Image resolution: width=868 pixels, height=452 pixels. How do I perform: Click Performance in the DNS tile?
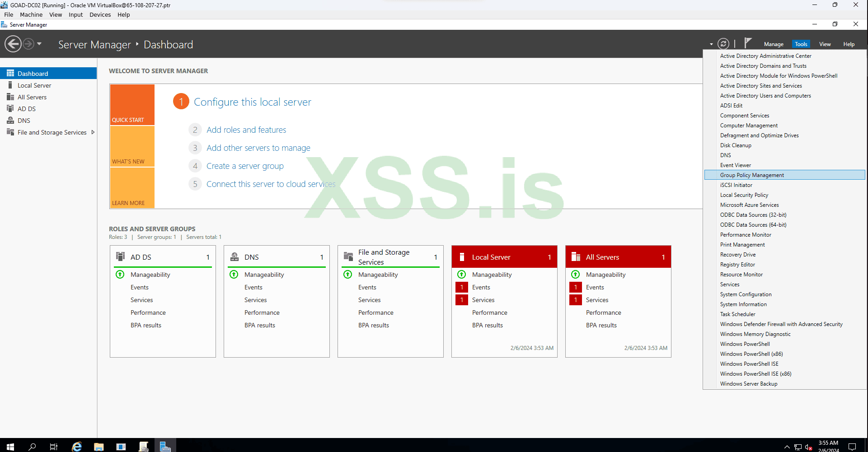point(262,312)
